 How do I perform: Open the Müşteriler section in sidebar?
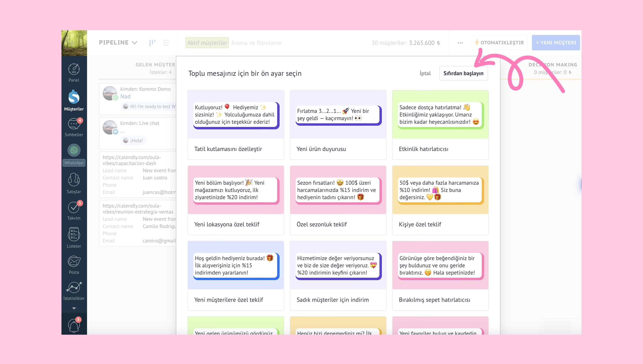coord(74,100)
